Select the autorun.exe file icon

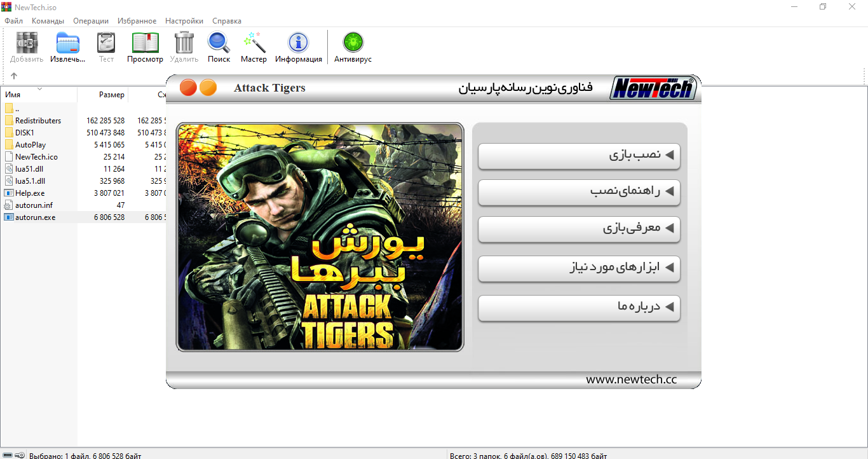click(x=9, y=217)
